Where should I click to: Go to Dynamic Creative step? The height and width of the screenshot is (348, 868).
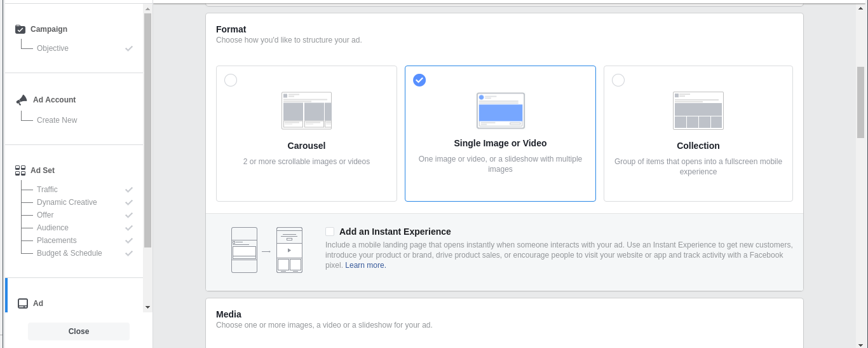coord(67,202)
